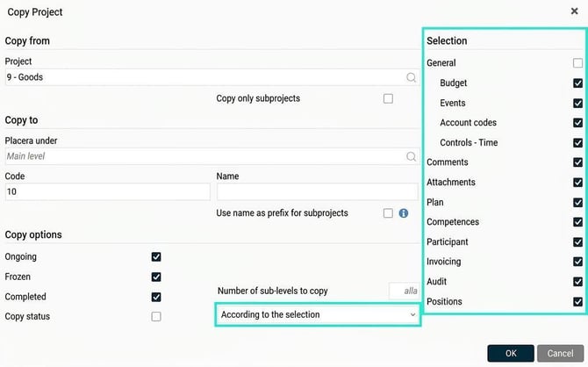The image size is (588, 367).
Task: Uncheck the Attachments selection
Action: coord(577,183)
